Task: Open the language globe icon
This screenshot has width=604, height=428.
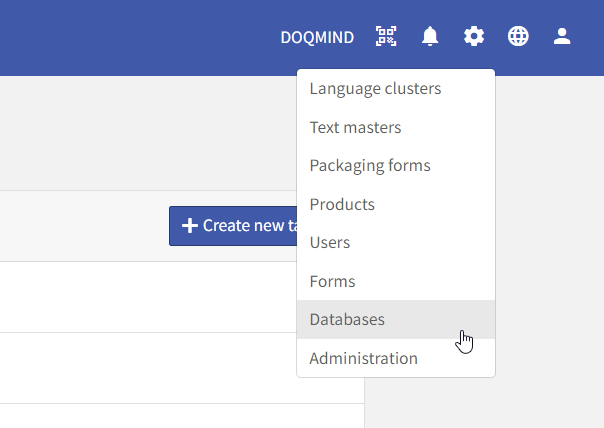Action: click(x=518, y=37)
